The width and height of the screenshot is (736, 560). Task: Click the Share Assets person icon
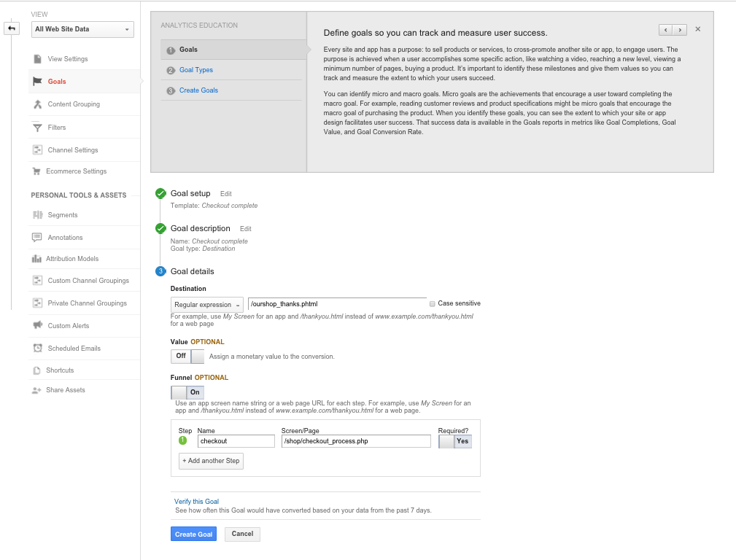(36, 390)
